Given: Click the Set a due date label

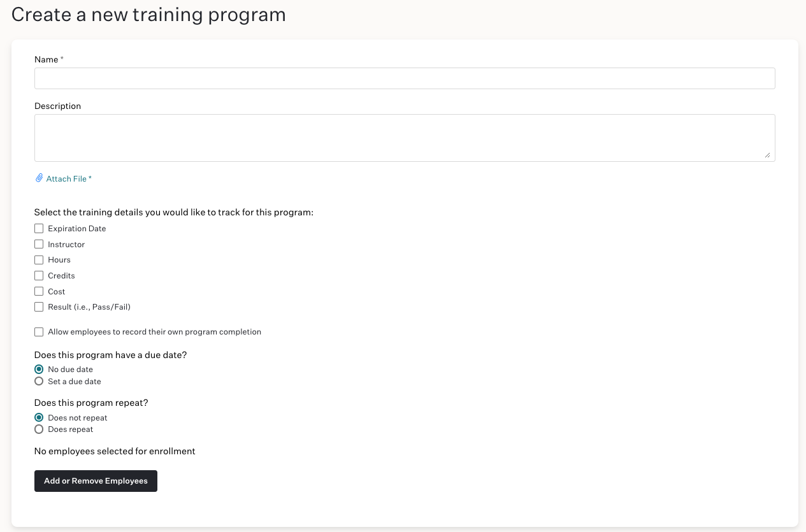Looking at the screenshot, I should [75, 382].
